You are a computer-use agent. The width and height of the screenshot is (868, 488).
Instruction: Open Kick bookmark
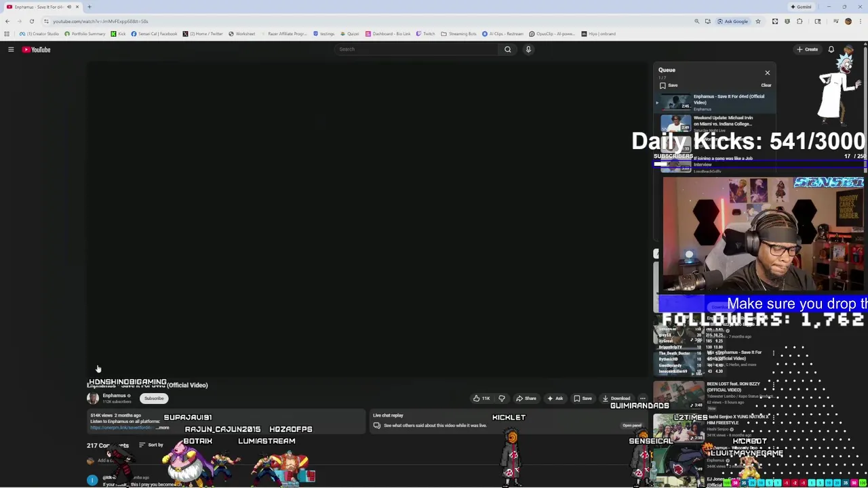coord(119,34)
